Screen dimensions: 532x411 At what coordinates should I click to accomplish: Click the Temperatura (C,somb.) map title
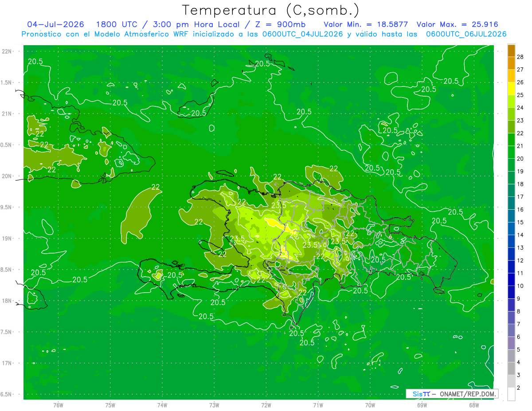271,10
